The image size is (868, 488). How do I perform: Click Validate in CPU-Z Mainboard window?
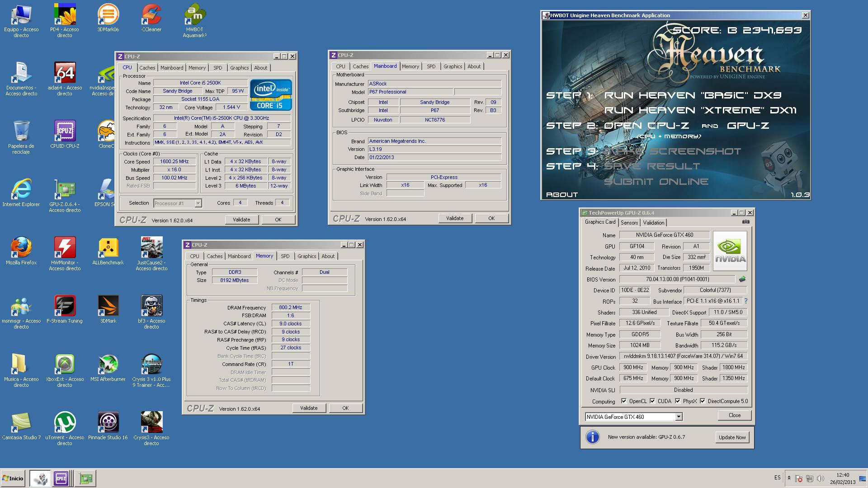pos(455,218)
